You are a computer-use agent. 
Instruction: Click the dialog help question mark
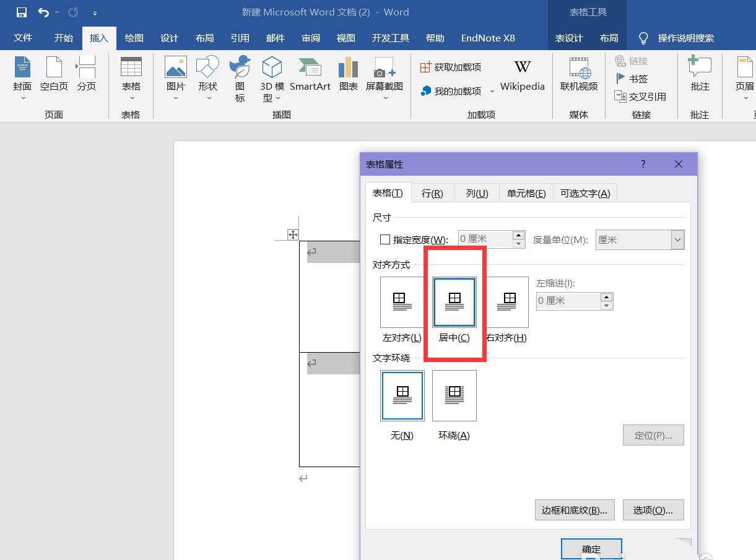(x=643, y=164)
